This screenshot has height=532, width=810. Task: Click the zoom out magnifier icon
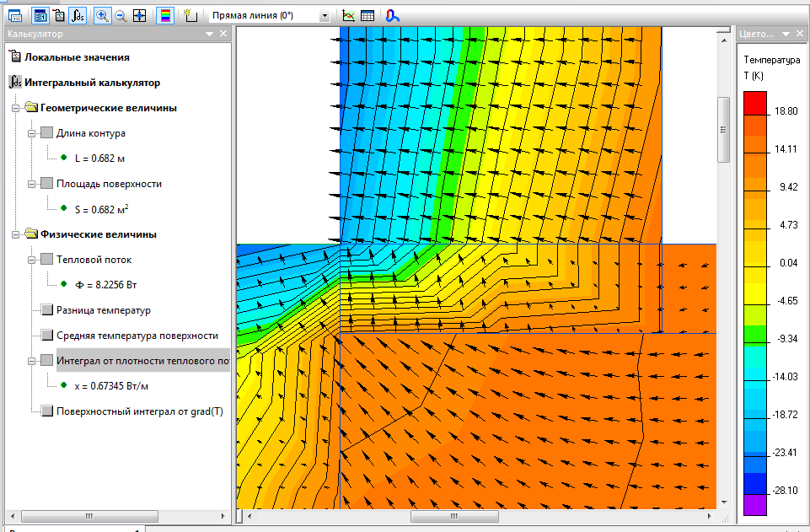click(x=121, y=15)
